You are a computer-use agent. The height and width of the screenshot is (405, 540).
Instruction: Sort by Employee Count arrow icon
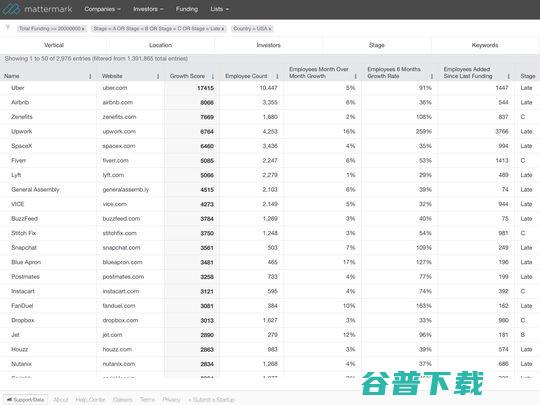277,76
